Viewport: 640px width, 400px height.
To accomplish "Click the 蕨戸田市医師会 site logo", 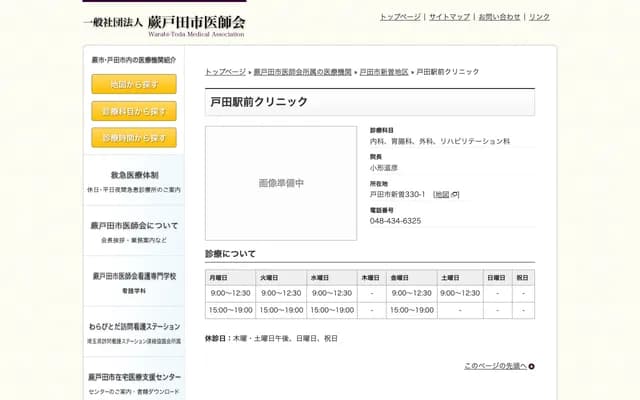I will pos(163,22).
